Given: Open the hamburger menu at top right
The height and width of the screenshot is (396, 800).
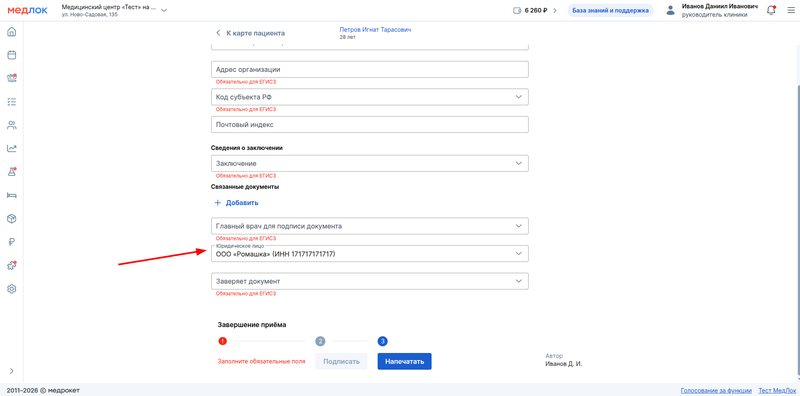Looking at the screenshot, I should click(x=791, y=10).
